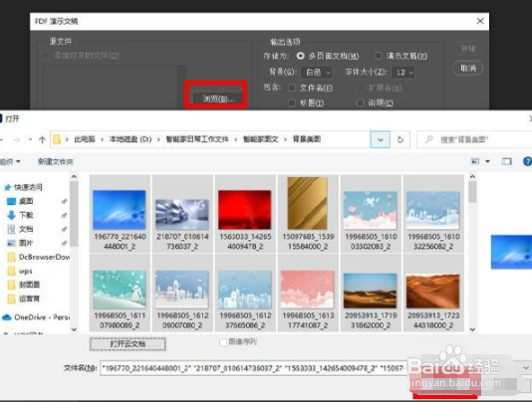Click 新建文件夹 in the toolbar
Image resolution: width=532 pixels, height=402 pixels.
pyautogui.click(x=56, y=161)
